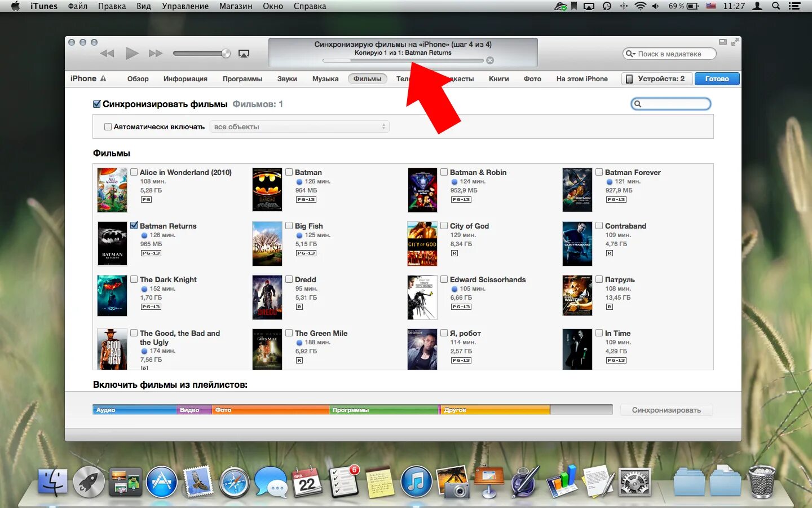
Task: Eject iPhone using the eject icon
Action: click(103, 79)
